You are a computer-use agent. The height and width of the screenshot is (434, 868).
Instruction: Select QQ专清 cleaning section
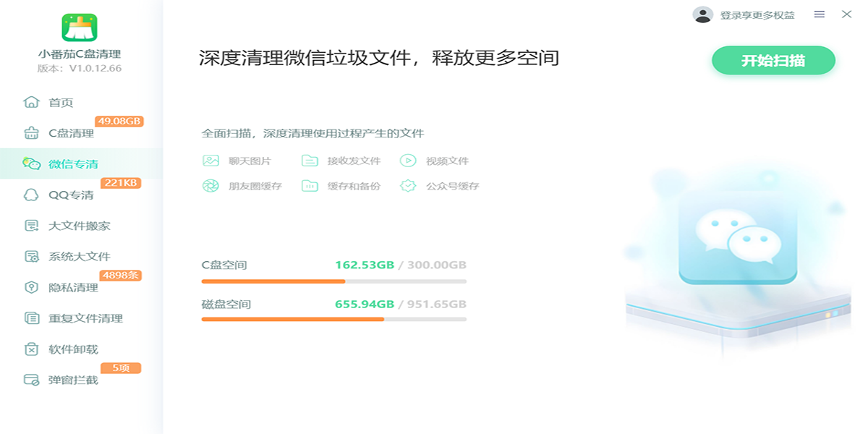(71, 195)
